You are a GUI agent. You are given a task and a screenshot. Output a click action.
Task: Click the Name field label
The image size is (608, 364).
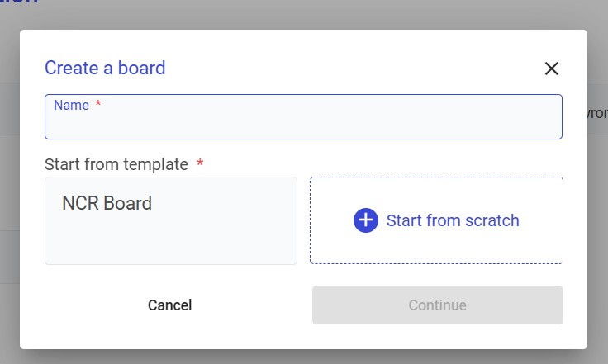coord(70,105)
